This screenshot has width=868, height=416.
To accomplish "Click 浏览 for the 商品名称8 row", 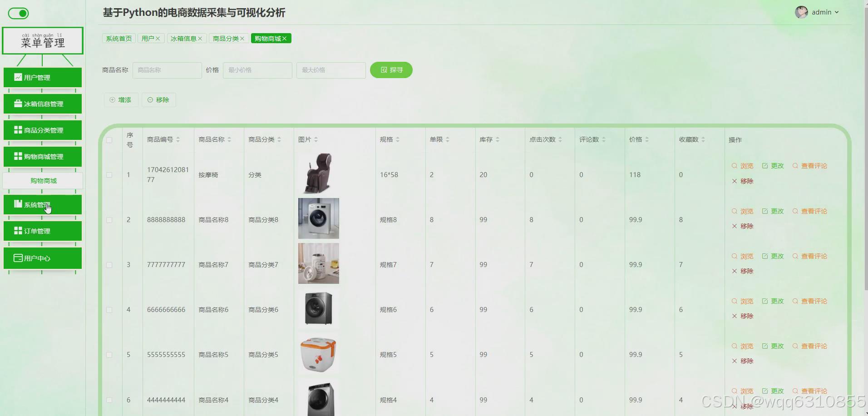I will coord(743,211).
